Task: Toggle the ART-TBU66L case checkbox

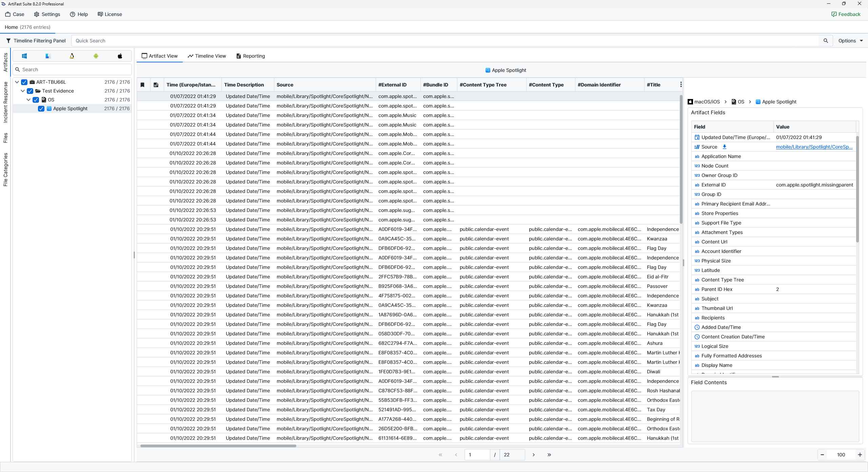Action: [24, 82]
